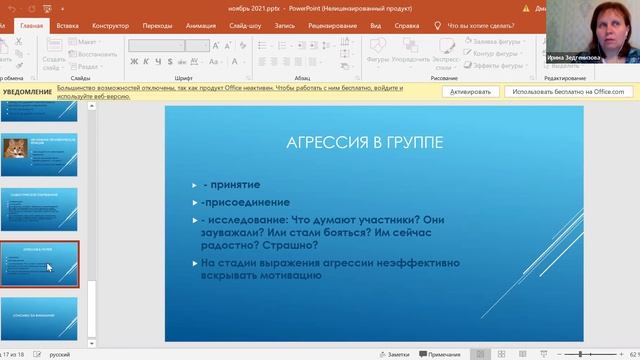This screenshot has height=360, width=640.
Task: Click the increase indent icon
Action: 313,45
